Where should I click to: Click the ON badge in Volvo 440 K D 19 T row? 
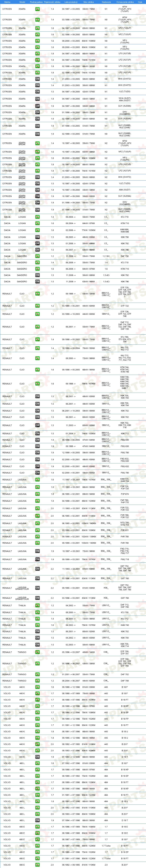click(37, 757)
